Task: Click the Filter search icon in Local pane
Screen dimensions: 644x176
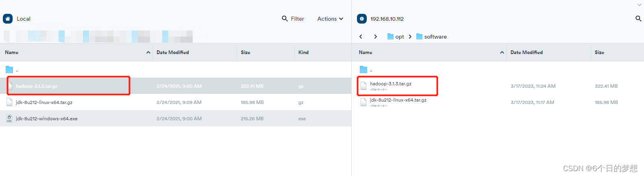Action: (285, 19)
